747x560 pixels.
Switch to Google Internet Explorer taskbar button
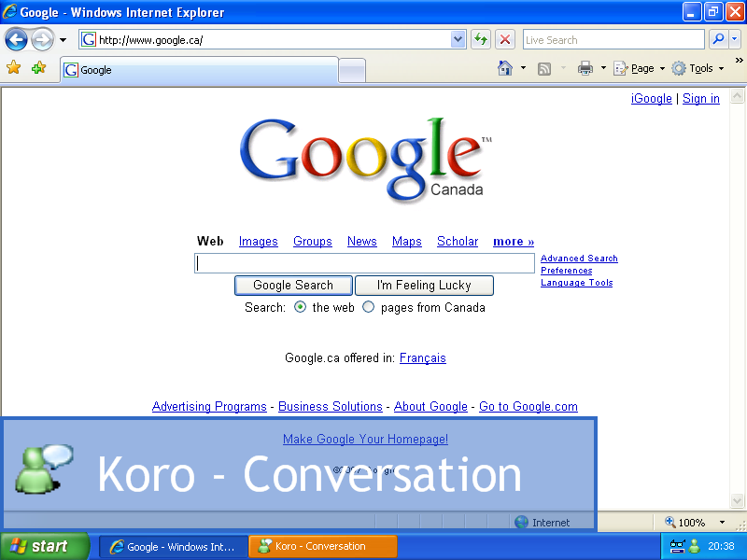pos(173,546)
